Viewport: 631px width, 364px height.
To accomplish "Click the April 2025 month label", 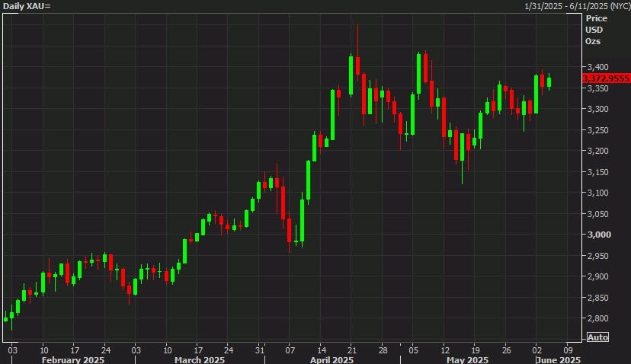I will click(x=332, y=359).
